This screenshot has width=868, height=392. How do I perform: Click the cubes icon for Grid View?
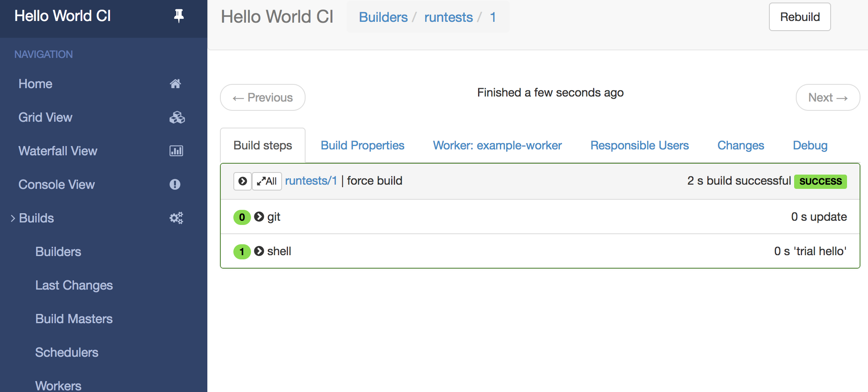pyautogui.click(x=177, y=118)
